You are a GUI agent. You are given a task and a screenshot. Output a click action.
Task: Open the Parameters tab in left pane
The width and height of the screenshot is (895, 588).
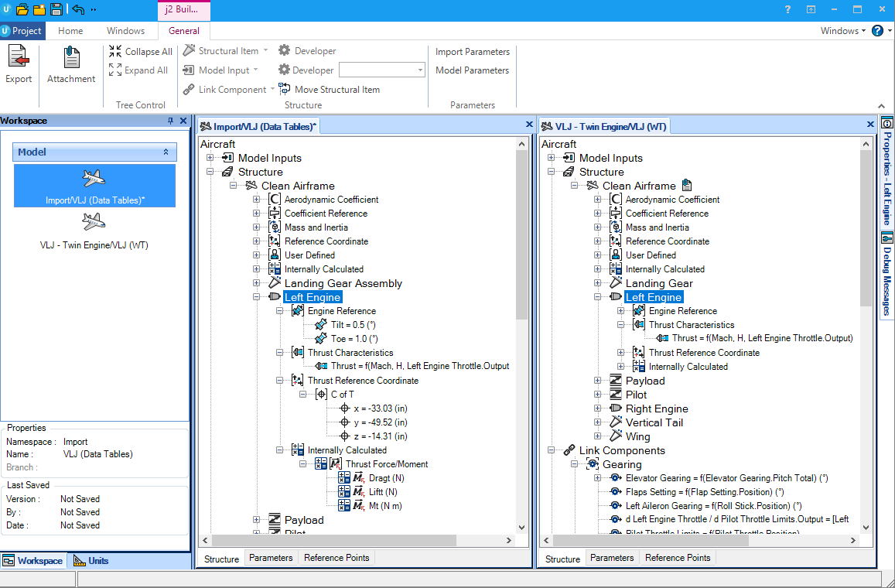click(x=271, y=558)
